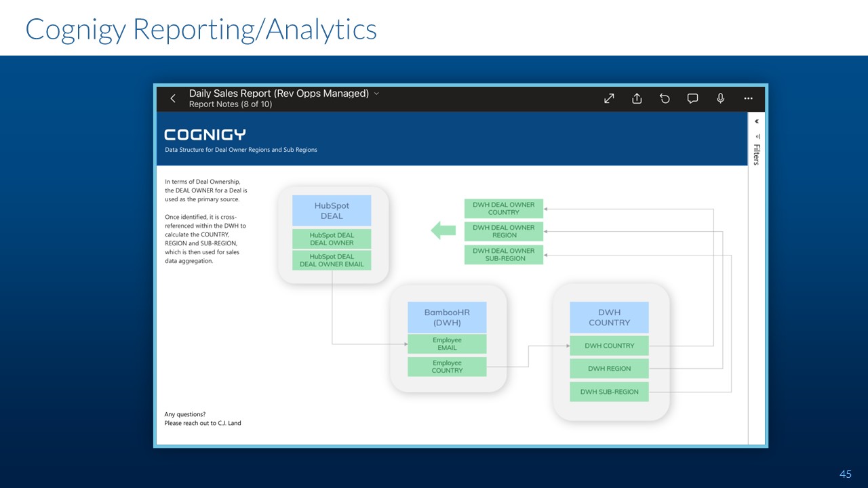Click the back arrow in report header
The width and height of the screenshot is (868, 488).
(173, 99)
